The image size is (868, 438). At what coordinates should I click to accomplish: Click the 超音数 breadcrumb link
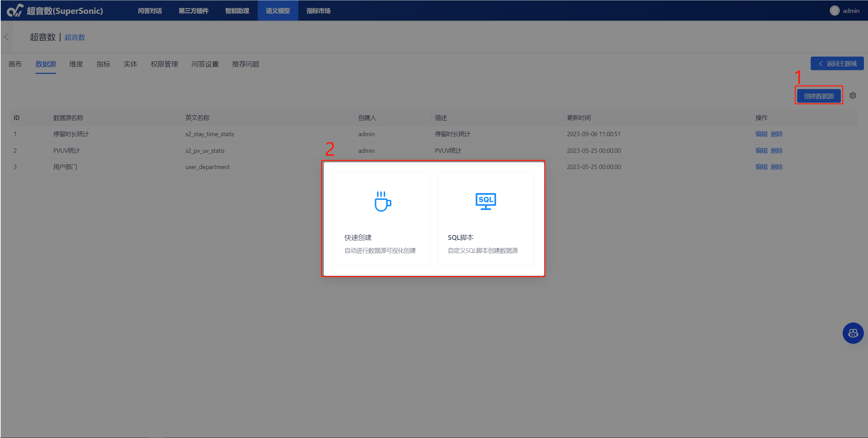75,37
